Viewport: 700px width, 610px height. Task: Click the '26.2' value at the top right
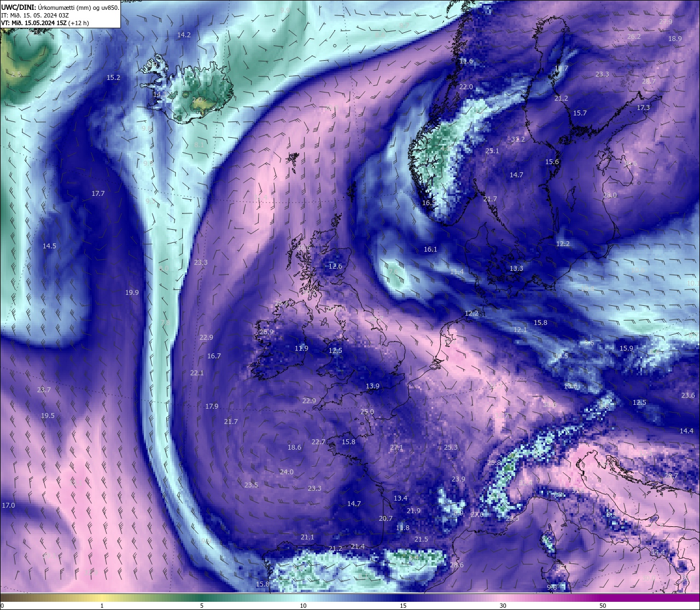[634, 37]
